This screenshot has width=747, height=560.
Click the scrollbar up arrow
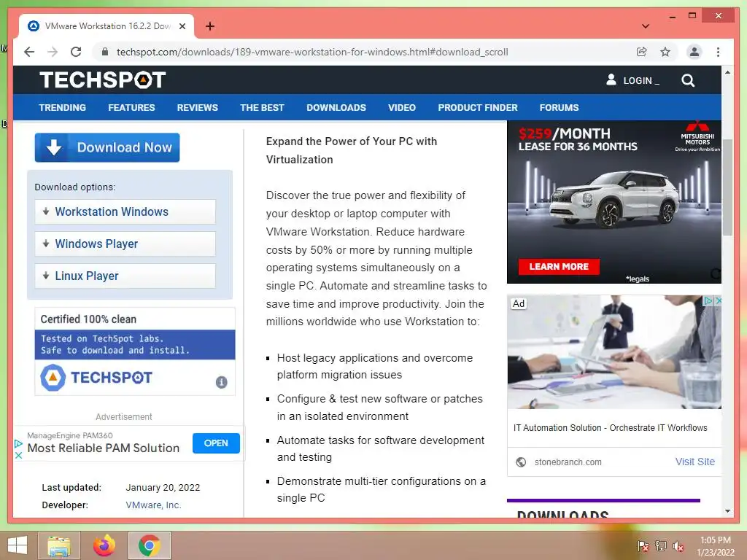click(x=727, y=72)
